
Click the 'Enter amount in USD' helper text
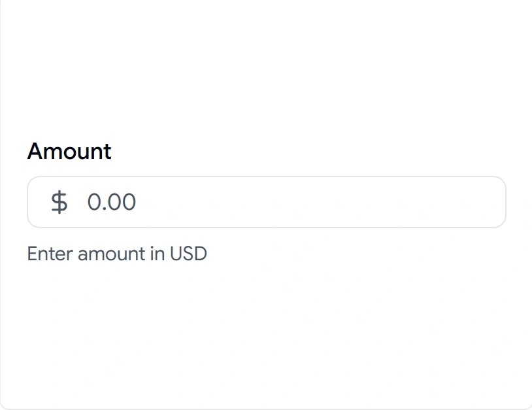click(117, 254)
